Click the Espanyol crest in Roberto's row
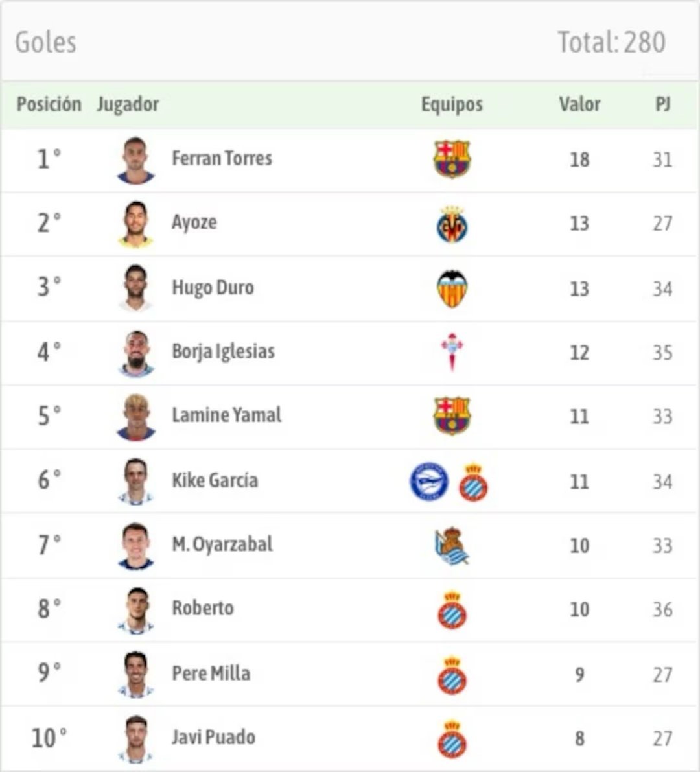This screenshot has width=700, height=772. (x=452, y=610)
